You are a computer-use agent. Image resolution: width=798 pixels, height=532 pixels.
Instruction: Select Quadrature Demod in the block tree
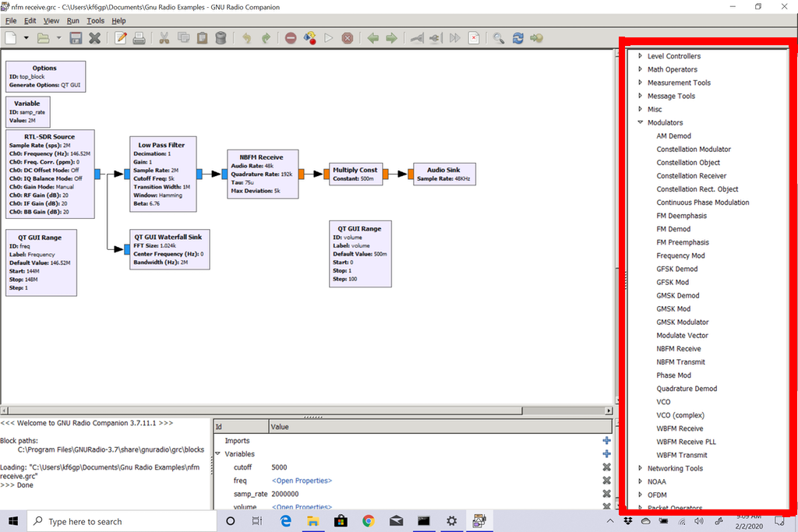tap(687, 389)
